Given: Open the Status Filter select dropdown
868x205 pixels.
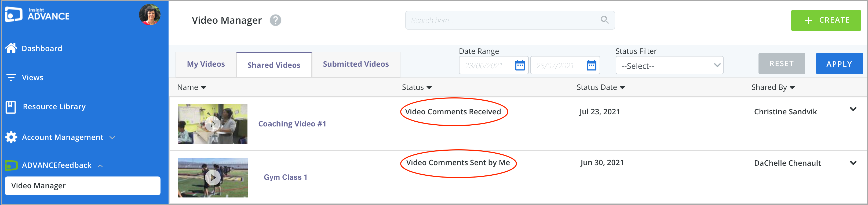Looking at the screenshot, I should click(x=669, y=66).
